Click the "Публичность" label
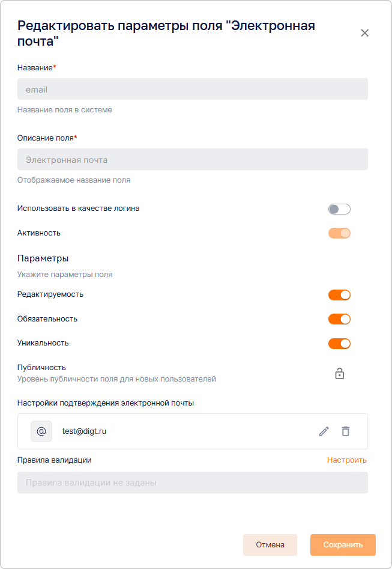 (41, 368)
